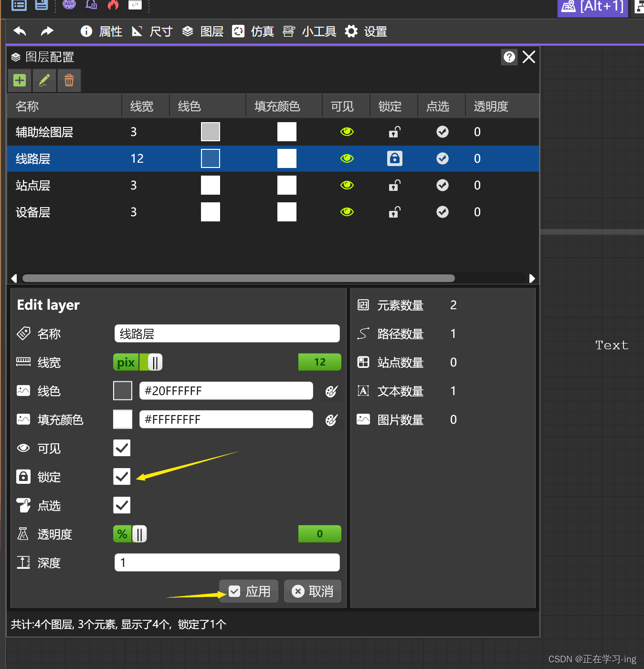The height and width of the screenshot is (669, 644).
Task: Toggle lock icon for 站点层 row
Action: [394, 185]
